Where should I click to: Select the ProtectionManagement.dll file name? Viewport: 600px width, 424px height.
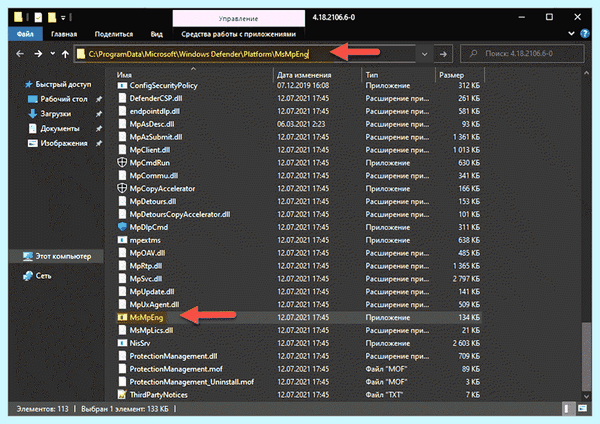[x=173, y=356]
